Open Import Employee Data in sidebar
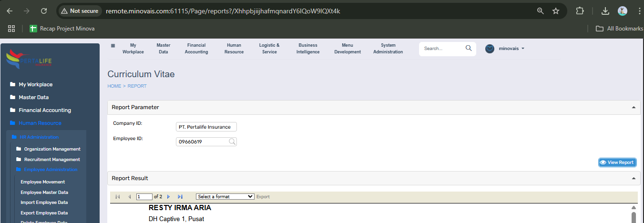Viewport: 644px width, 223px height. (x=44, y=203)
